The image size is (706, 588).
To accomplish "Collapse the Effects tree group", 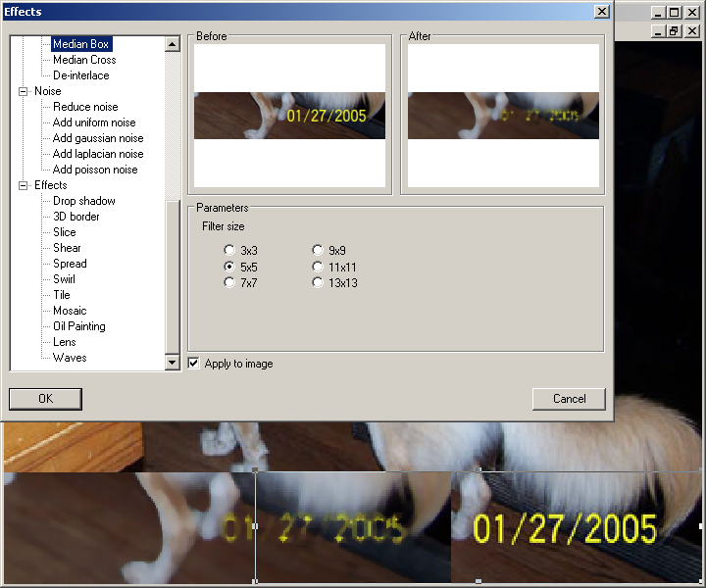I will coord(23,185).
